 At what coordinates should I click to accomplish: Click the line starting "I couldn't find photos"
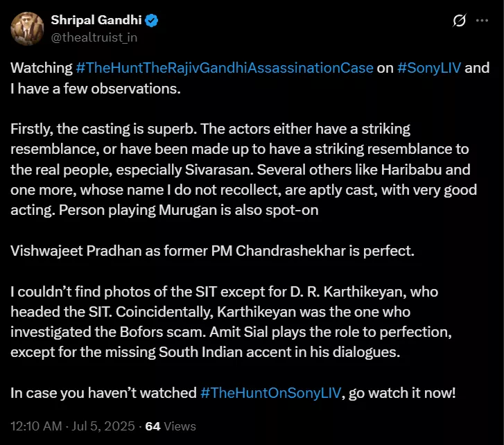click(x=224, y=292)
